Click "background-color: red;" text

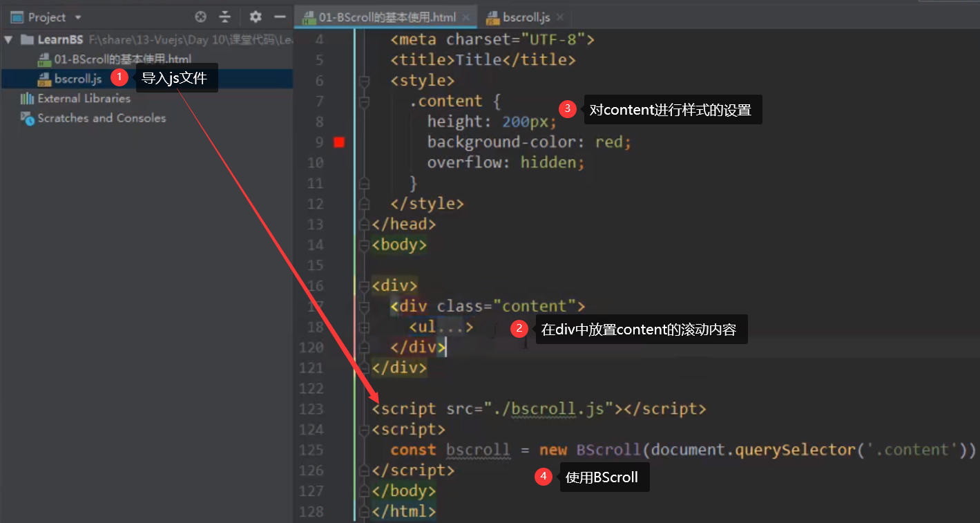click(529, 142)
